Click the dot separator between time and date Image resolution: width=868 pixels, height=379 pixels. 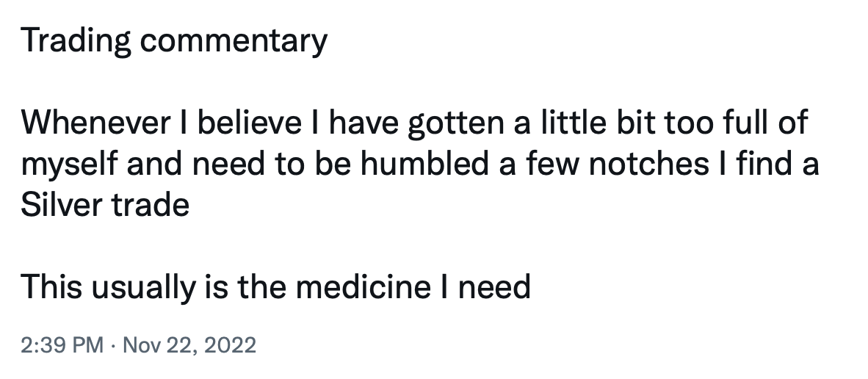point(113,345)
